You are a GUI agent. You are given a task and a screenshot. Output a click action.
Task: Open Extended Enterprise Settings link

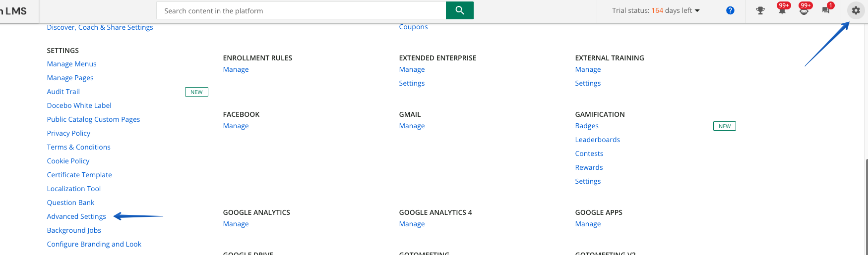click(x=412, y=83)
